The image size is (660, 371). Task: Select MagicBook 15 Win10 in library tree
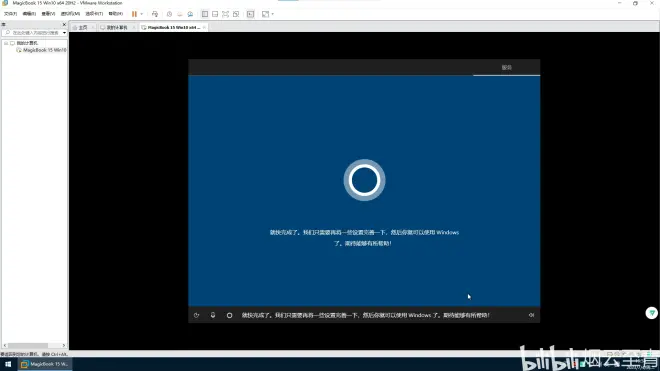click(44, 50)
